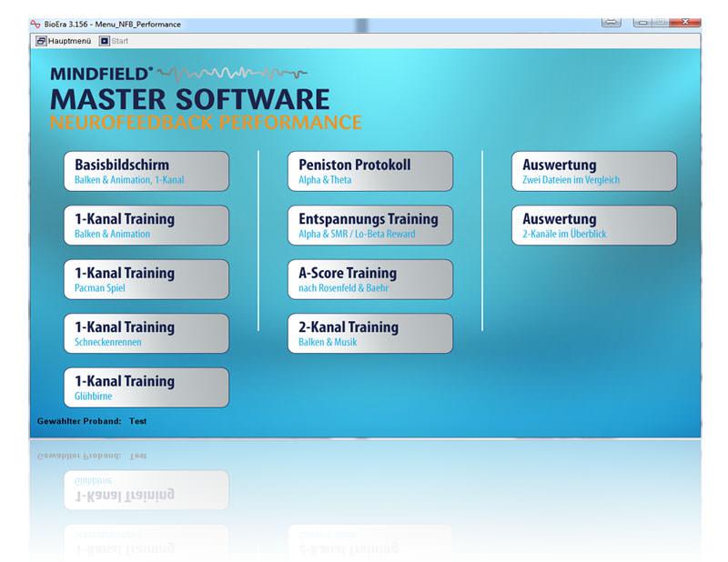
Task: Launch A-Score Training nach Rosenfeld & Baehr
Action: [x=370, y=279]
